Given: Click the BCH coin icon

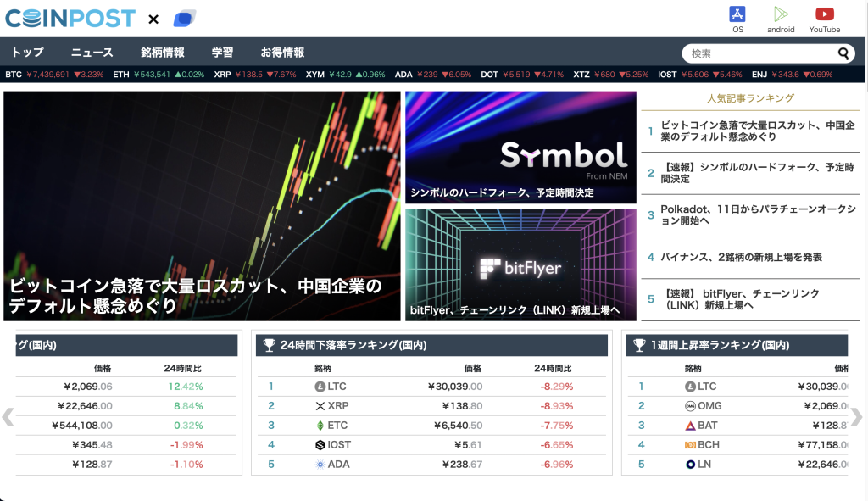Looking at the screenshot, I should pyautogui.click(x=690, y=444).
